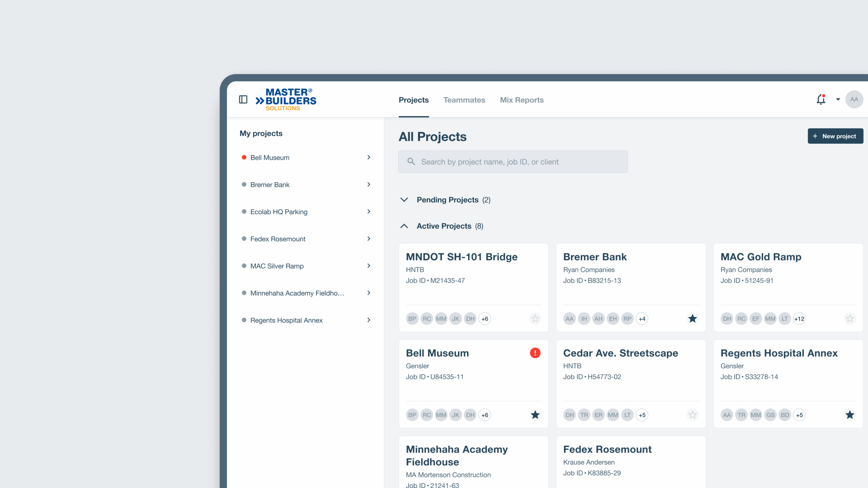This screenshot has height=488, width=868.
Task: Click the +5 badge on Regents Hospital Annex
Action: [x=800, y=415]
